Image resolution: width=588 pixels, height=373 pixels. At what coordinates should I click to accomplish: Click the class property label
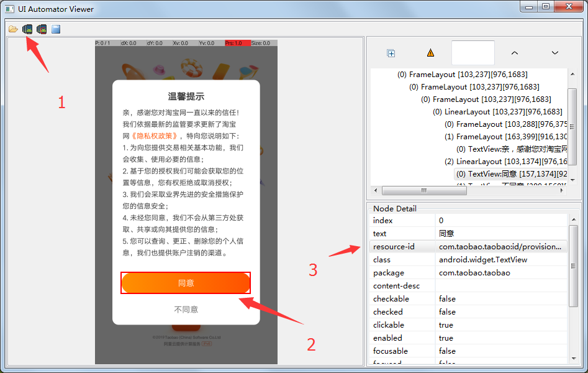pyautogui.click(x=381, y=260)
